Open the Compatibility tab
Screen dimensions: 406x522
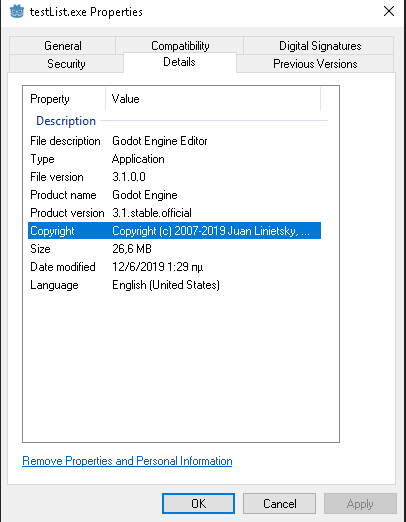point(180,46)
